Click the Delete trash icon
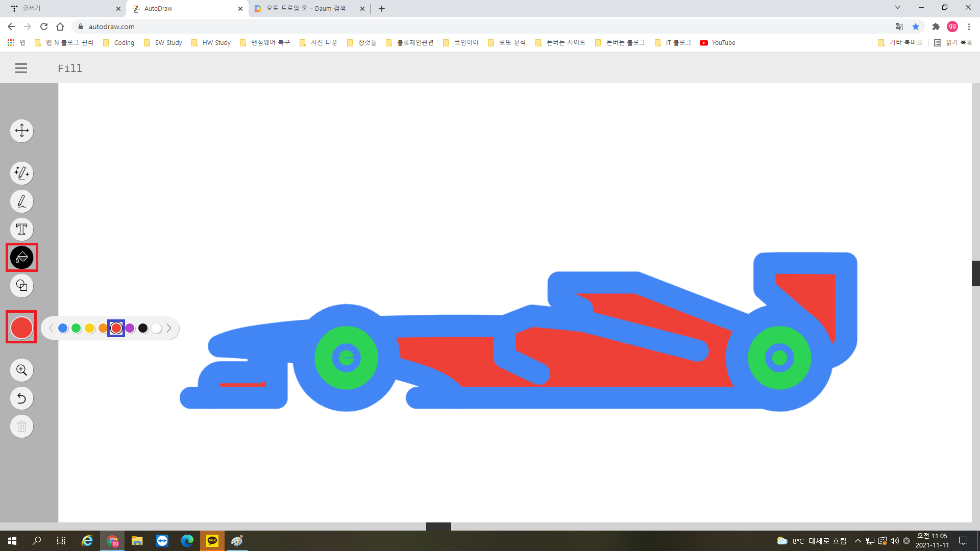980x551 pixels. [21, 427]
